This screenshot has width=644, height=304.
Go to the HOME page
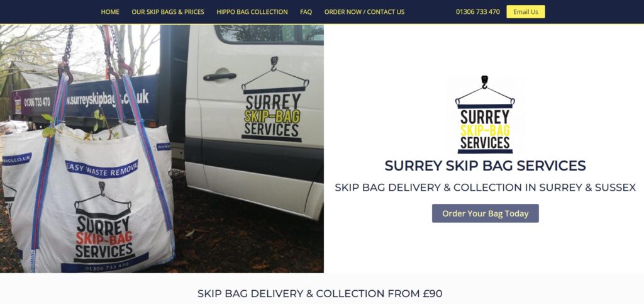pyautogui.click(x=110, y=12)
